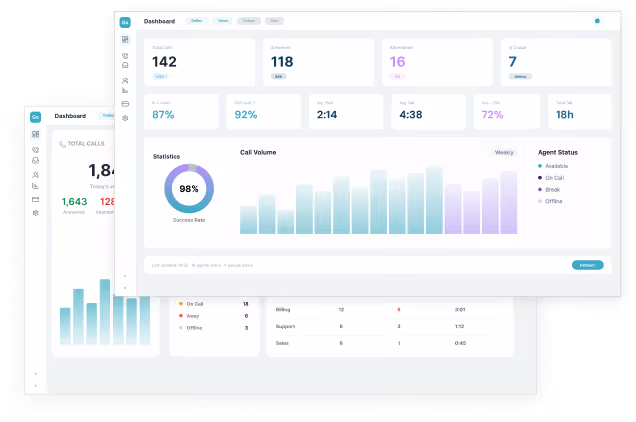Viewport: 636px width, 422px height.
Task: Click the 4:38 average talk value
Action: click(410, 115)
